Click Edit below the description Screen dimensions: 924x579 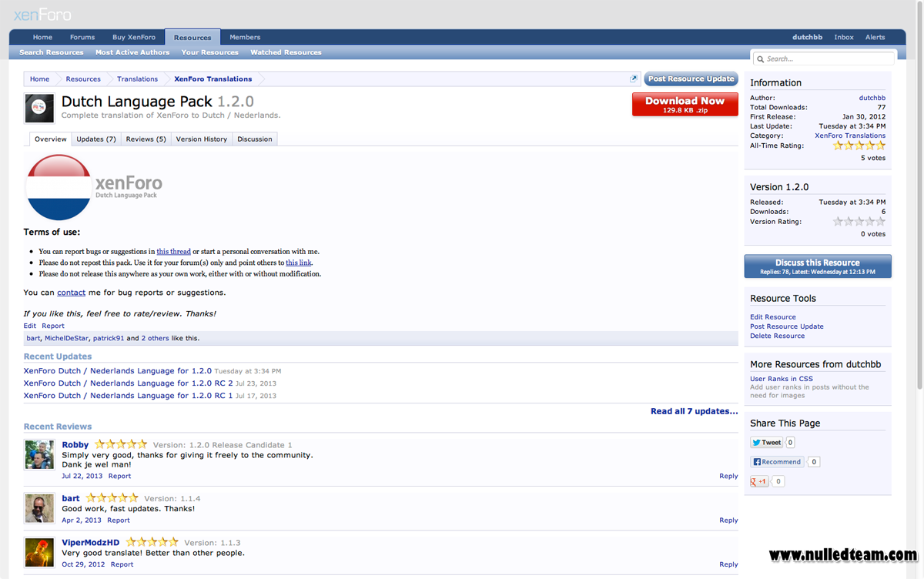29,326
